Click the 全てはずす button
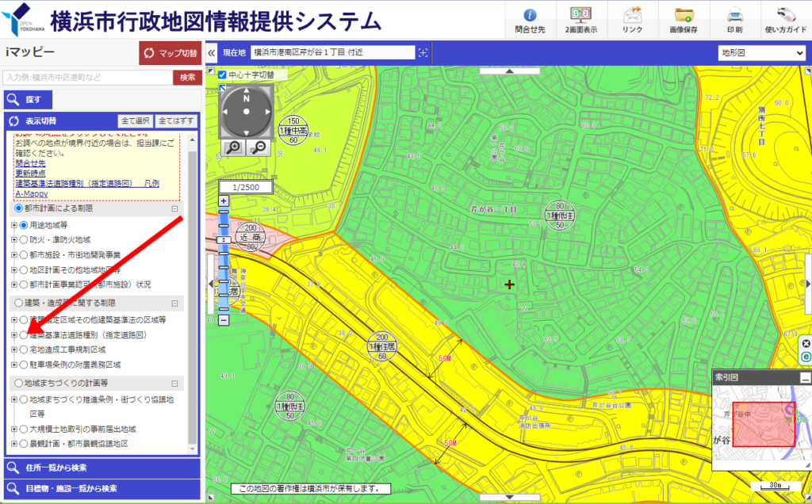Screen dimensions: 812x504 click(x=176, y=121)
